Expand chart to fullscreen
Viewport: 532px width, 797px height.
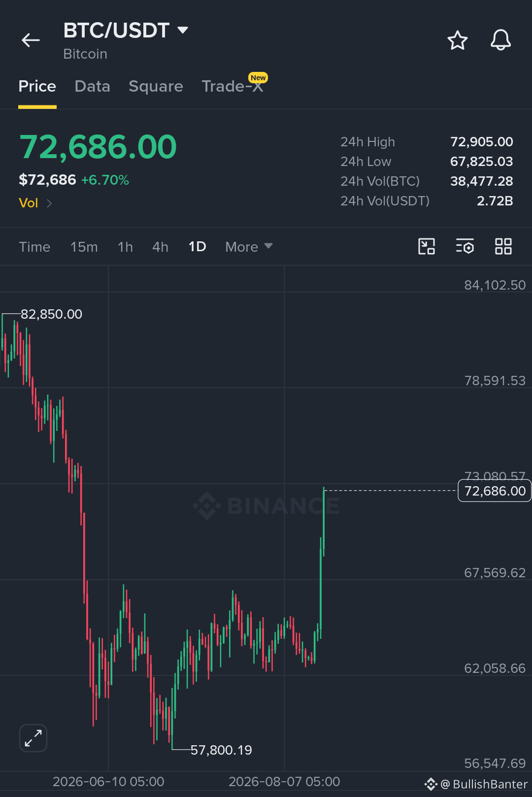point(33,738)
